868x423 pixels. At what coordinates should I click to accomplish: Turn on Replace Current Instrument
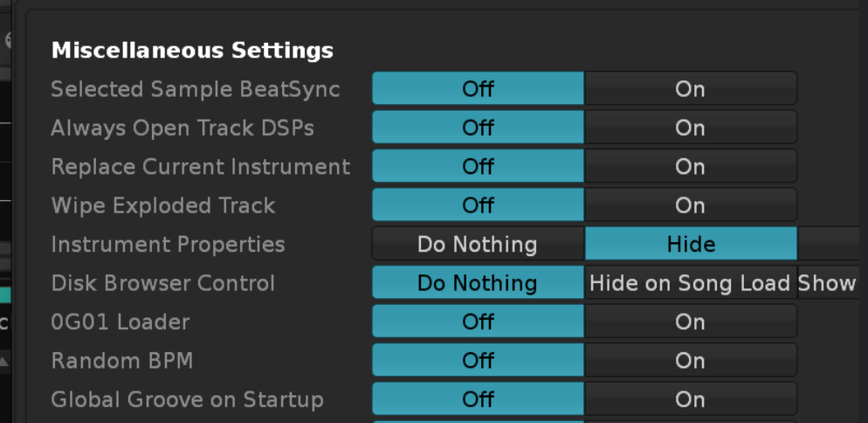coord(690,166)
